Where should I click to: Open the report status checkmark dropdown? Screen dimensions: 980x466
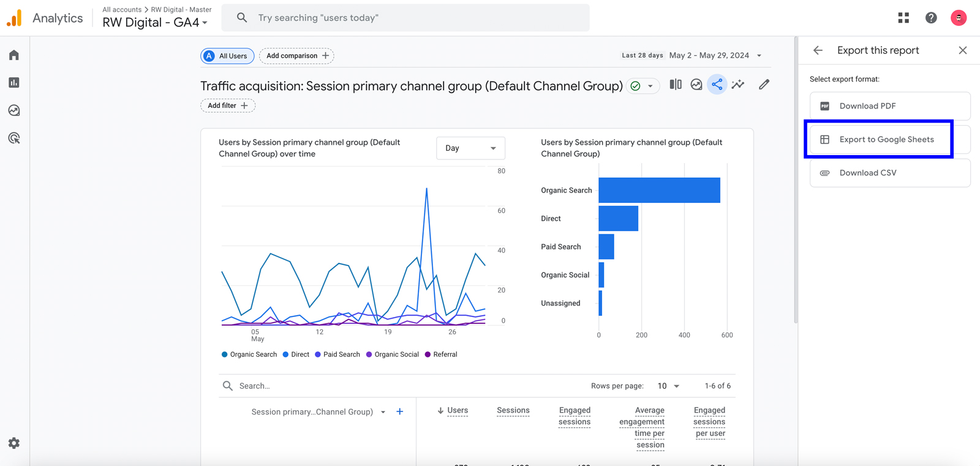point(643,86)
